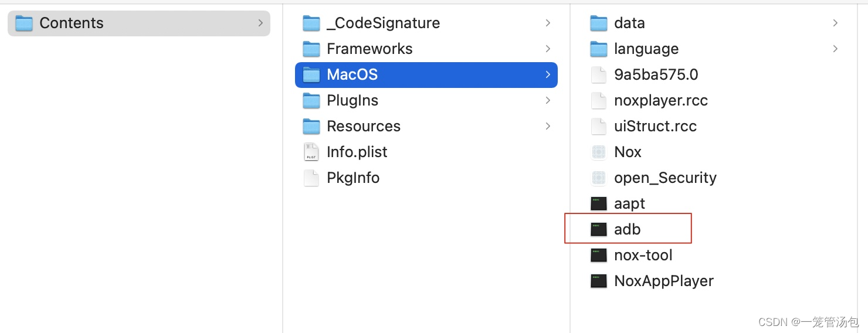Expand the Contents folder chevron
Screen dimensions: 868x333
(x=260, y=23)
